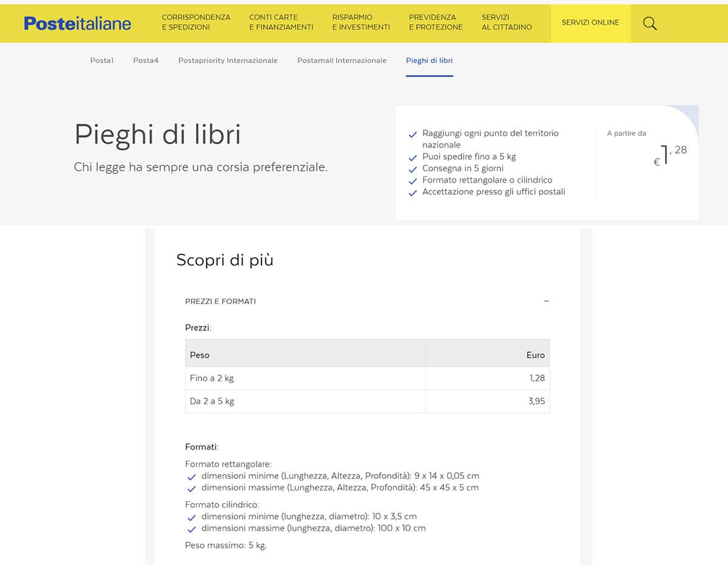Collapse the 'PREZZI E FORMATI' section
The width and height of the screenshot is (728, 565).
pyautogui.click(x=546, y=301)
